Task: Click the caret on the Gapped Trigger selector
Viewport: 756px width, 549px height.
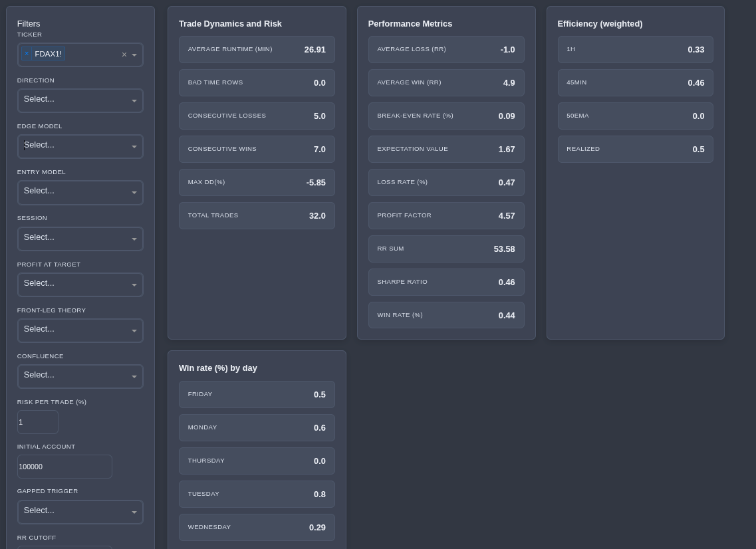Action: (134, 512)
